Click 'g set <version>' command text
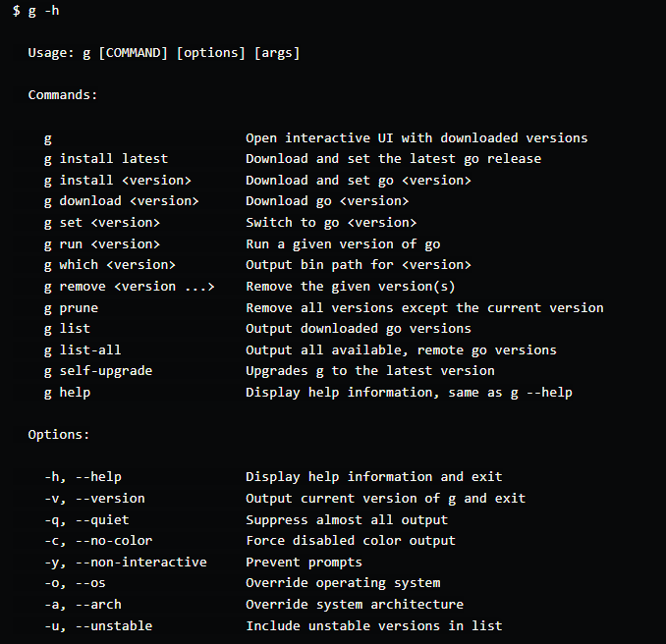Viewport: 666px width, 644px height. click(x=102, y=223)
